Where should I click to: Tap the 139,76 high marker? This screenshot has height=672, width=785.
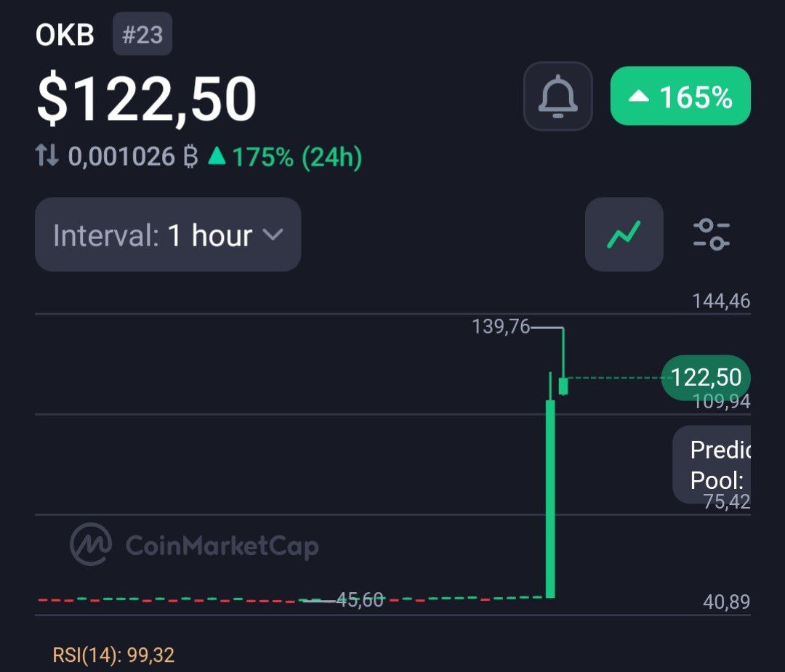pyautogui.click(x=501, y=327)
